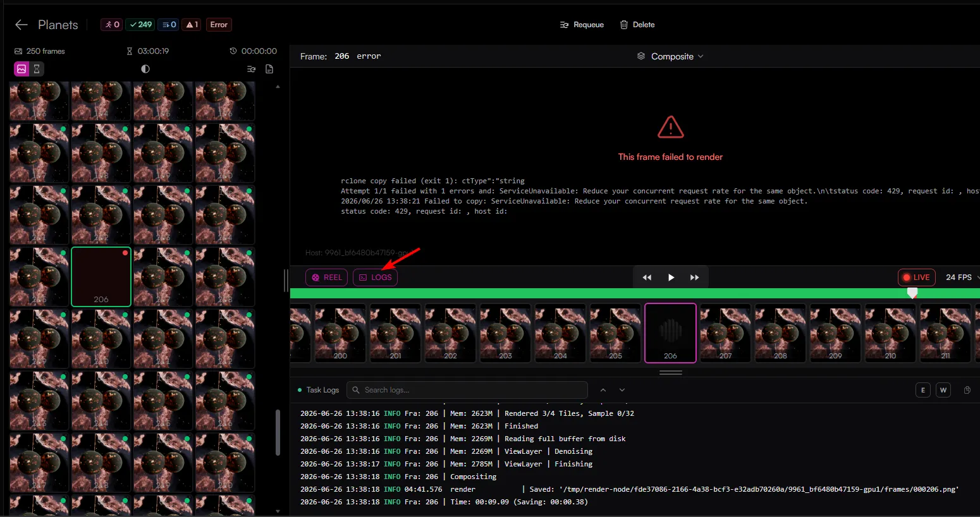Toggle the W warning log filter
This screenshot has height=517, width=980.
[943, 390]
